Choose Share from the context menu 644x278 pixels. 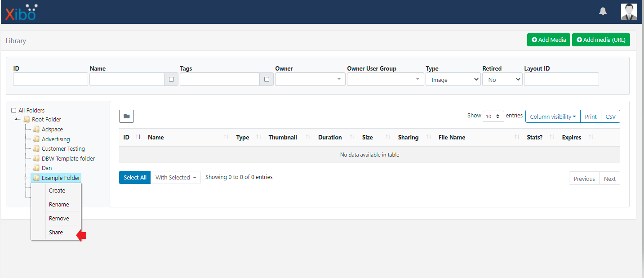pyautogui.click(x=56, y=233)
